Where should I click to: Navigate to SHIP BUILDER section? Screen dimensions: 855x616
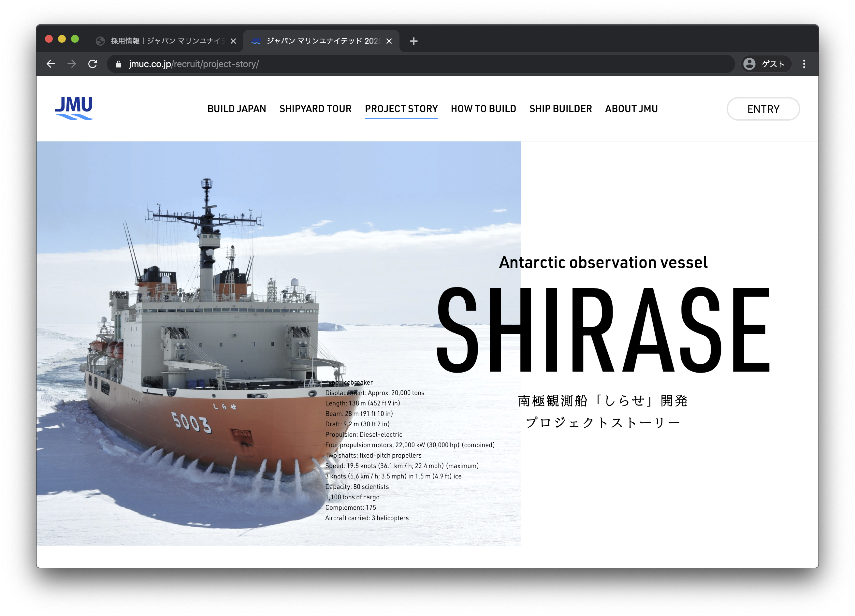point(560,109)
